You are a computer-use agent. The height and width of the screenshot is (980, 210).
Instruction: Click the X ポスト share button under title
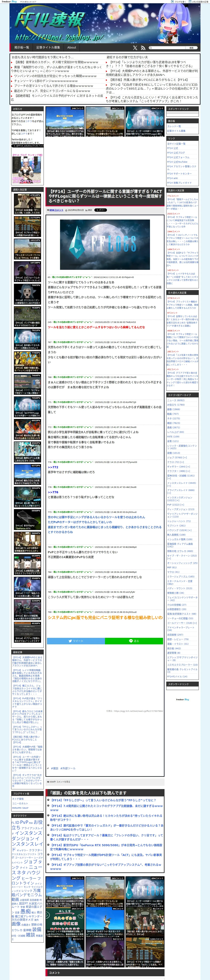(101, 210)
